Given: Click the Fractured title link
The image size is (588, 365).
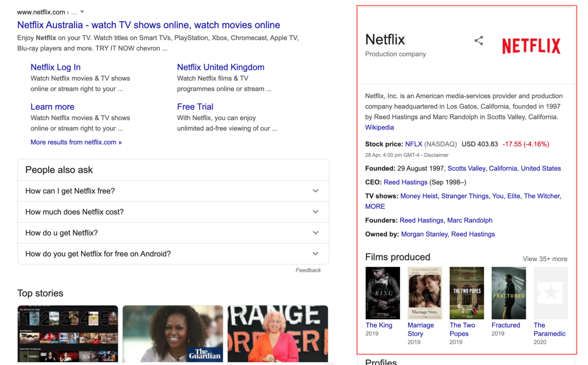Looking at the screenshot, I should tap(506, 325).
